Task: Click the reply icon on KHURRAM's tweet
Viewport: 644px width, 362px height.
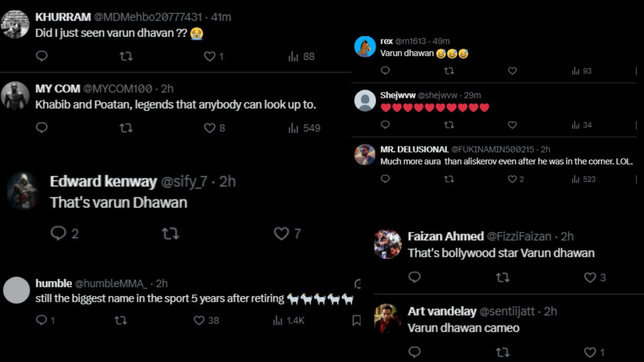Action: [x=41, y=56]
